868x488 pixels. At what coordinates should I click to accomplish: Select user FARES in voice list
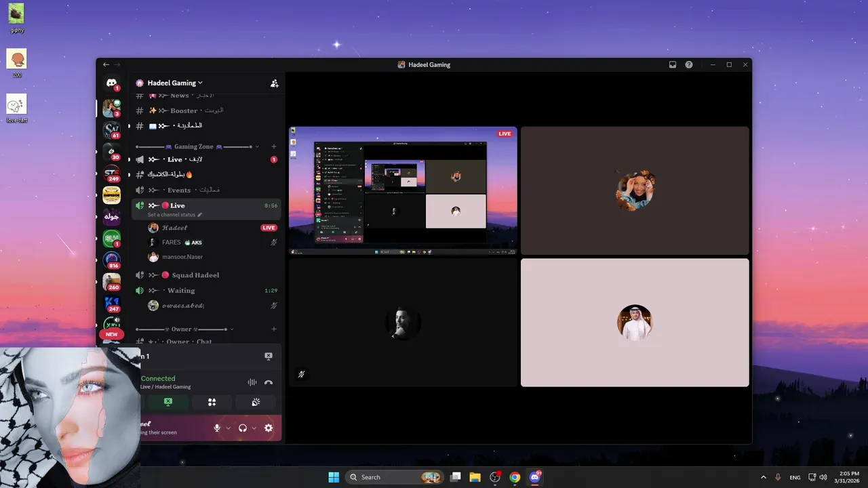213,242
